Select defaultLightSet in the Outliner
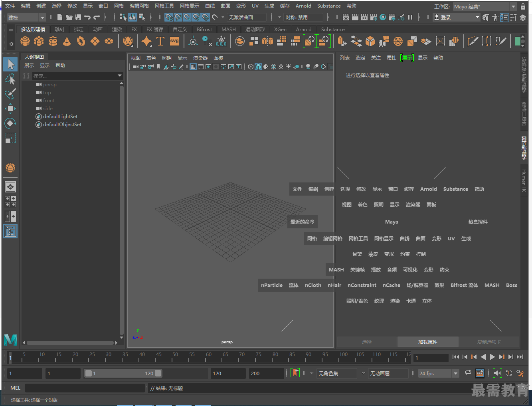This screenshot has width=532, height=406. coord(60,117)
